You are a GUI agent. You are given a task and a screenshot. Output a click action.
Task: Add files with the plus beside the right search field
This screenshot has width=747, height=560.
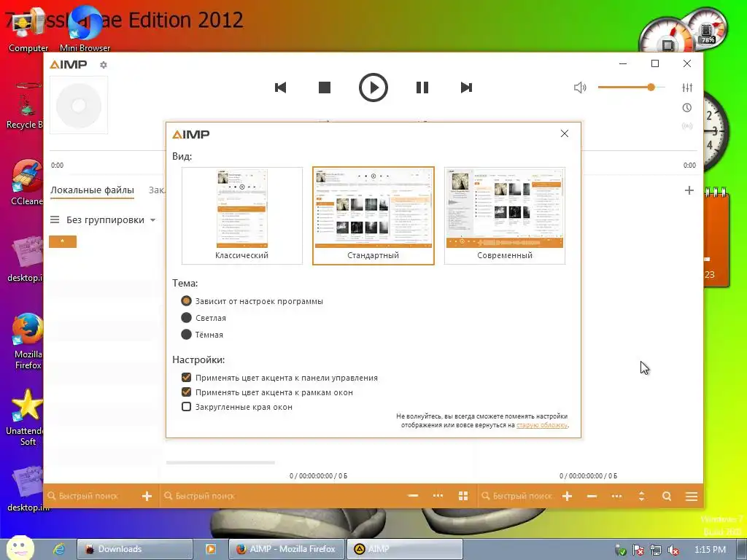pyautogui.click(x=567, y=496)
